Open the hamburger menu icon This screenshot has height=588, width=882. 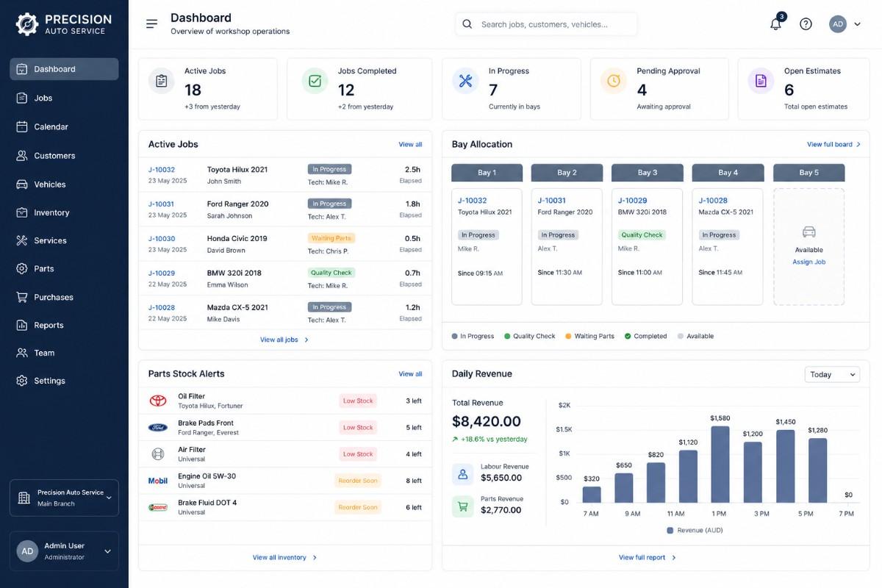(151, 24)
